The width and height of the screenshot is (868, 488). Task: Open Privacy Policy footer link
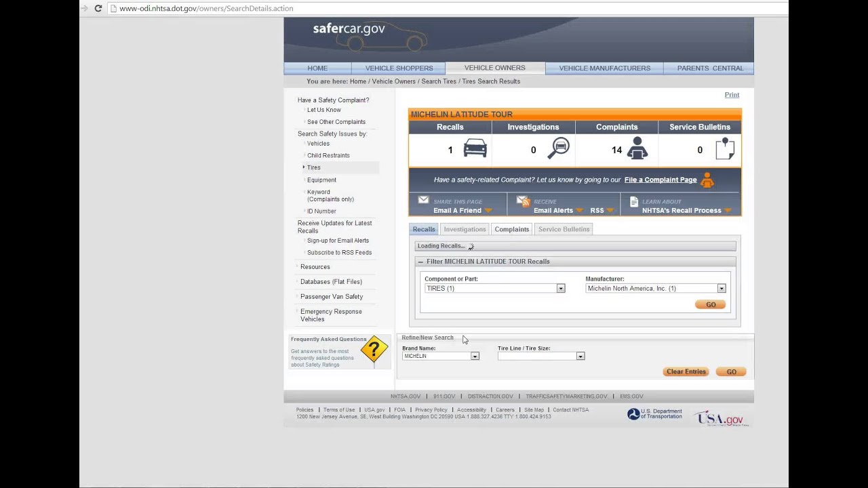tap(431, 410)
